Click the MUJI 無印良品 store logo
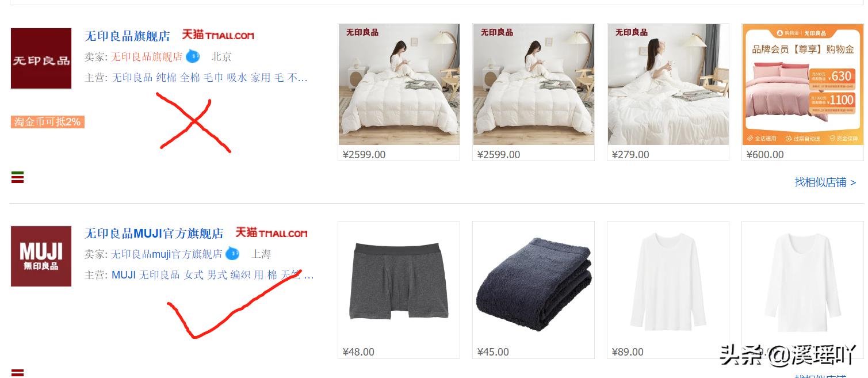 [41, 256]
